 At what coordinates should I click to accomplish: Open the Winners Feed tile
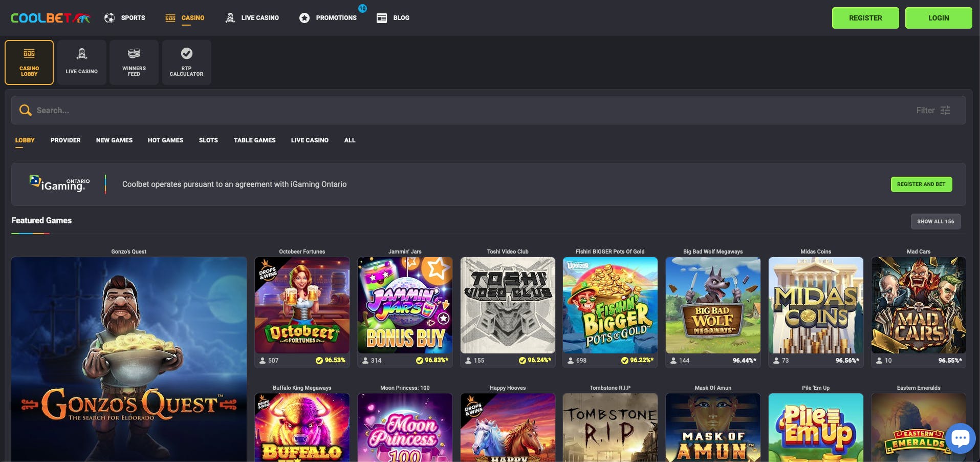[134, 62]
